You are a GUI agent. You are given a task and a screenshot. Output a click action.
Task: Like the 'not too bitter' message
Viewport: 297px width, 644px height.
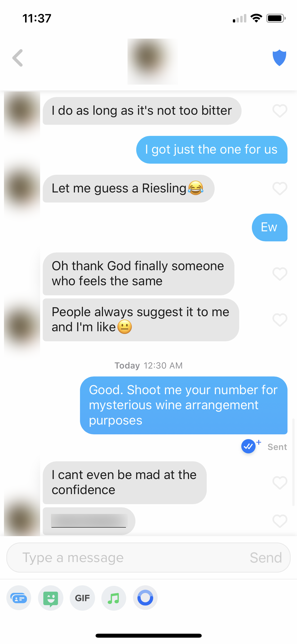point(280,111)
